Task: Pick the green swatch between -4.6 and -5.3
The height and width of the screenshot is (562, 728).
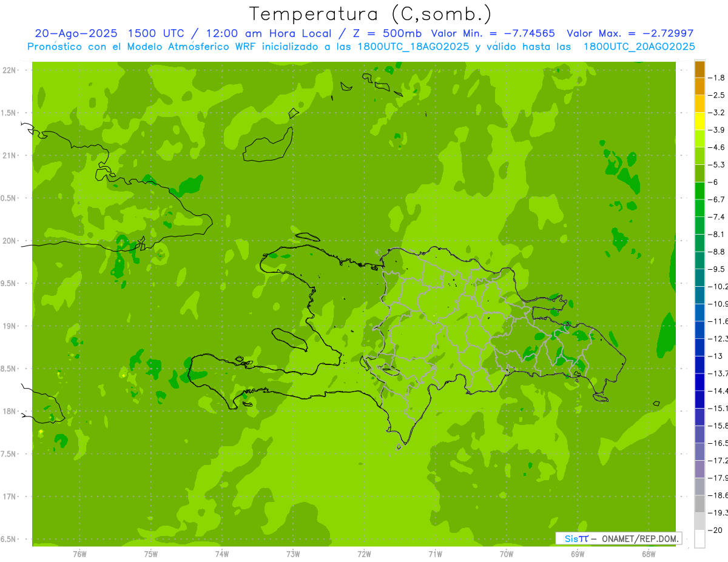Action: 699,156
